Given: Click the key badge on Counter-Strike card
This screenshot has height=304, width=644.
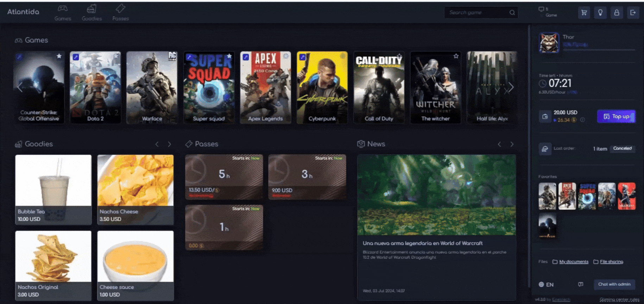Looking at the screenshot, I should [x=19, y=57].
